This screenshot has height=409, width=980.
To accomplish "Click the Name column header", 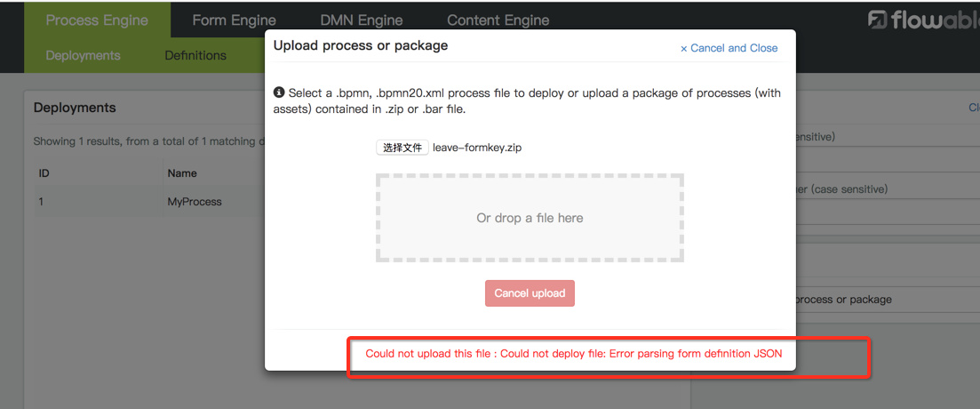I will click(182, 173).
